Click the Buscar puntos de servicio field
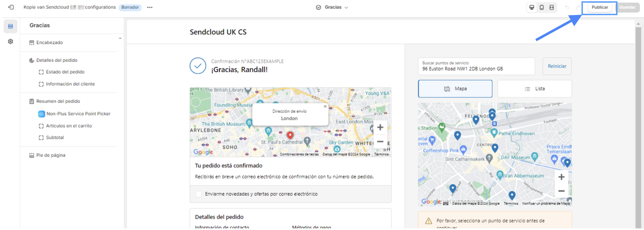 click(476, 66)
